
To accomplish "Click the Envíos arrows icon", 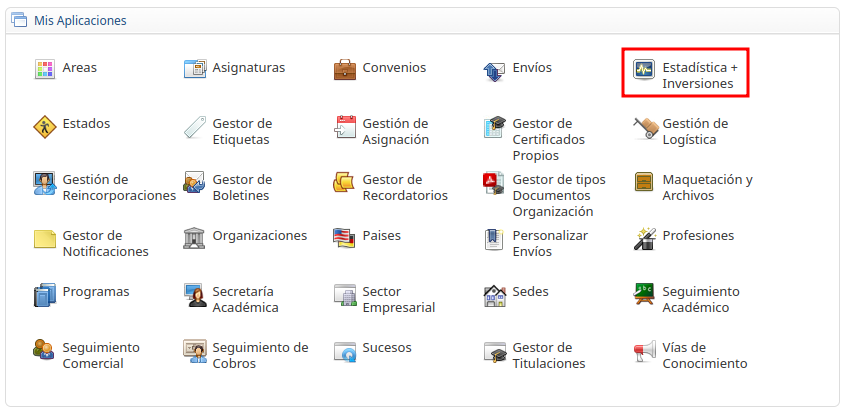I will point(494,71).
